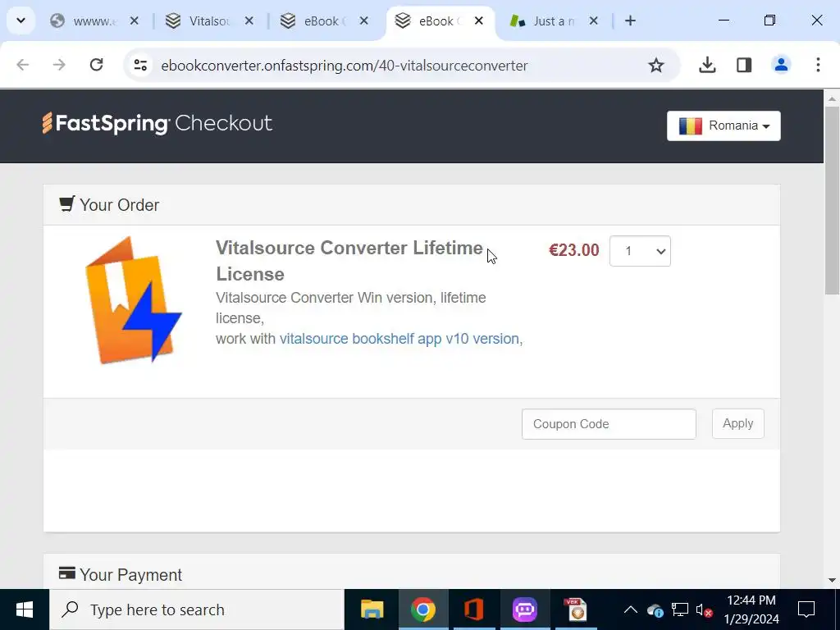Open Office app from taskbar
Image resolution: width=840 pixels, height=630 pixels.
(474, 609)
